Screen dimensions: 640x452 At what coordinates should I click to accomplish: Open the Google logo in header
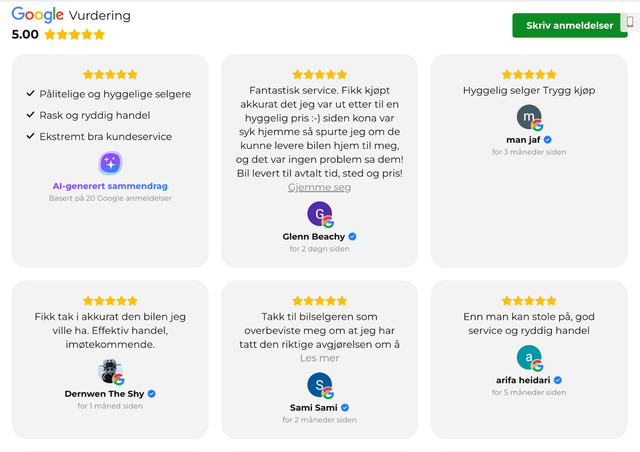point(38,15)
